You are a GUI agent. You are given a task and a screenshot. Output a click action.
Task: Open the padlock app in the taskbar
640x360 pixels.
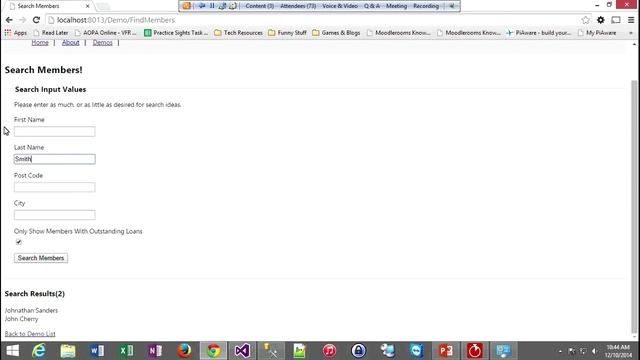(x=358, y=351)
